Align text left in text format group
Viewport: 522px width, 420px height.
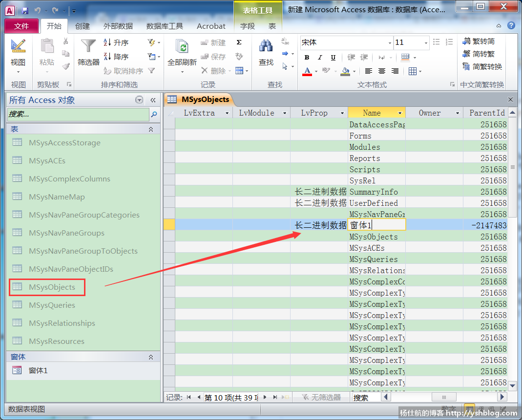pos(368,71)
